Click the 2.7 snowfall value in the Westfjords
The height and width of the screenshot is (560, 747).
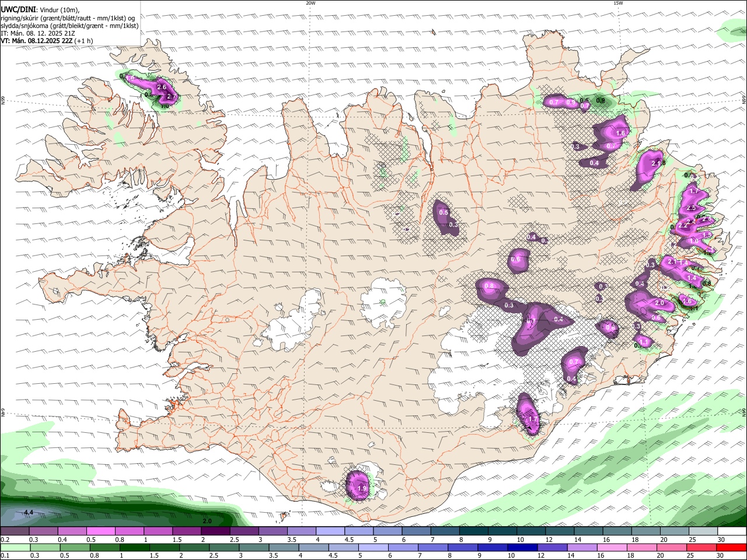pyautogui.click(x=171, y=96)
